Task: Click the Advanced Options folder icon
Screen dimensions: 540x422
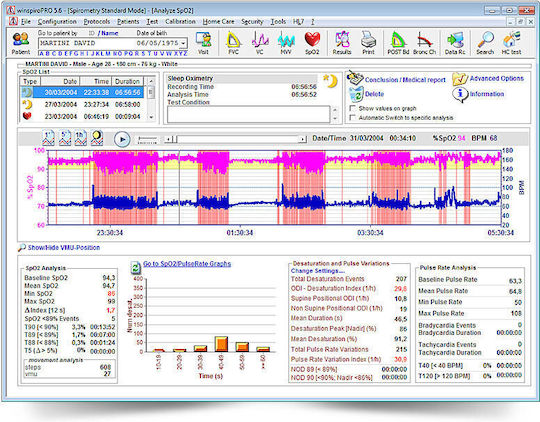Action: click(459, 79)
